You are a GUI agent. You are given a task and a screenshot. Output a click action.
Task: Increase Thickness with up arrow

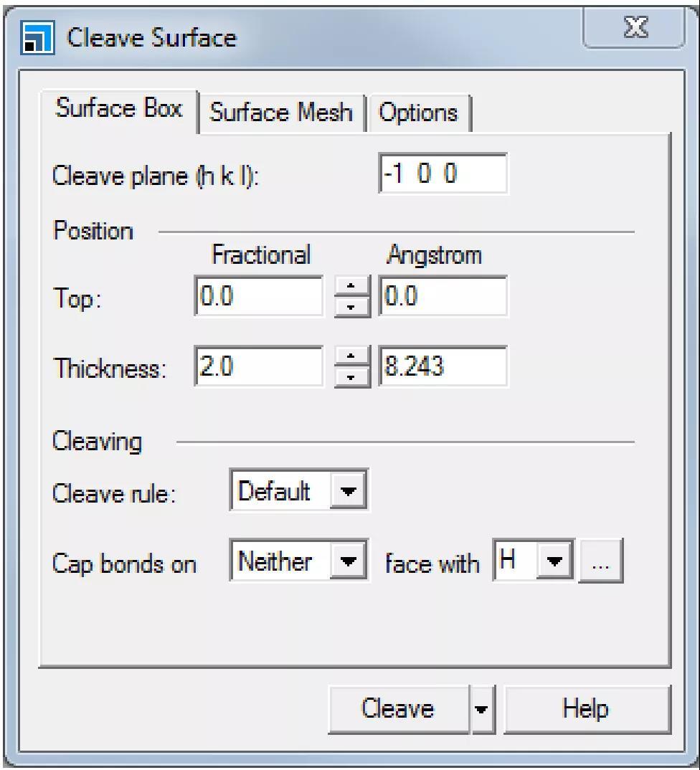click(352, 358)
